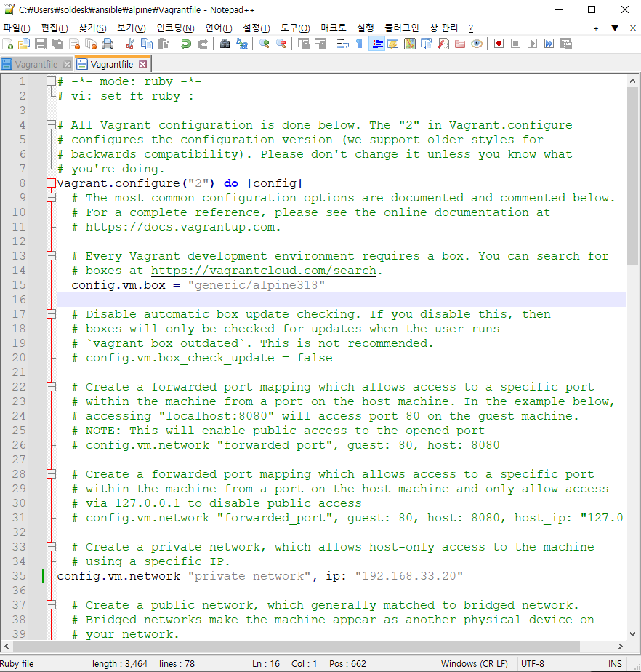Toggle the INS insert mode indicator
The height and width of the screenshot is (672, 641).
(x=615, y=664)
